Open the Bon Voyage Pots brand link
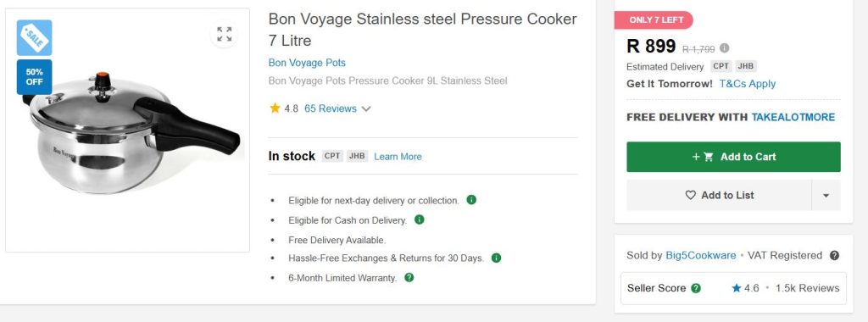 click(307, 63)
